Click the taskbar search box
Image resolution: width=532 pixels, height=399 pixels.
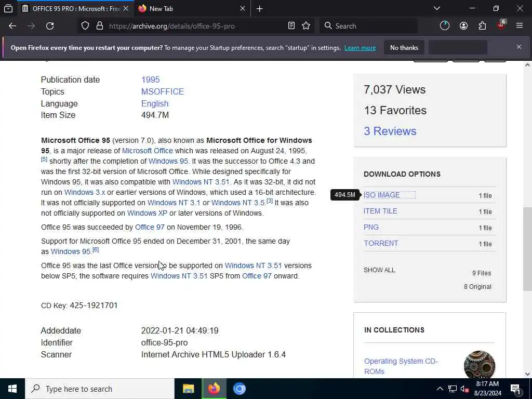tap(99, 389)
